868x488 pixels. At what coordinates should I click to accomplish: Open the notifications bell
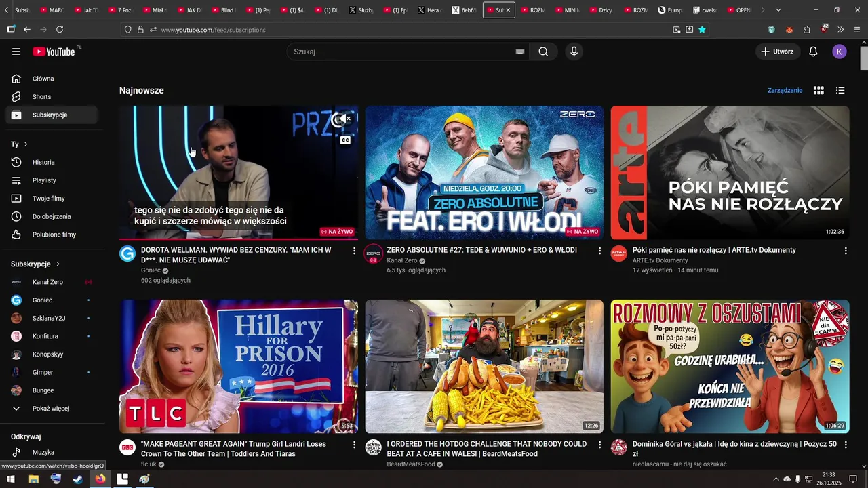[x=813, y=52]
